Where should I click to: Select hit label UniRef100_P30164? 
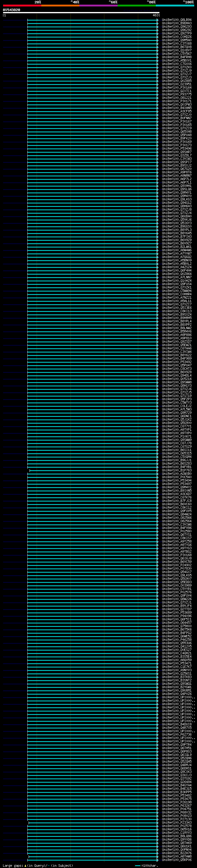176,88
